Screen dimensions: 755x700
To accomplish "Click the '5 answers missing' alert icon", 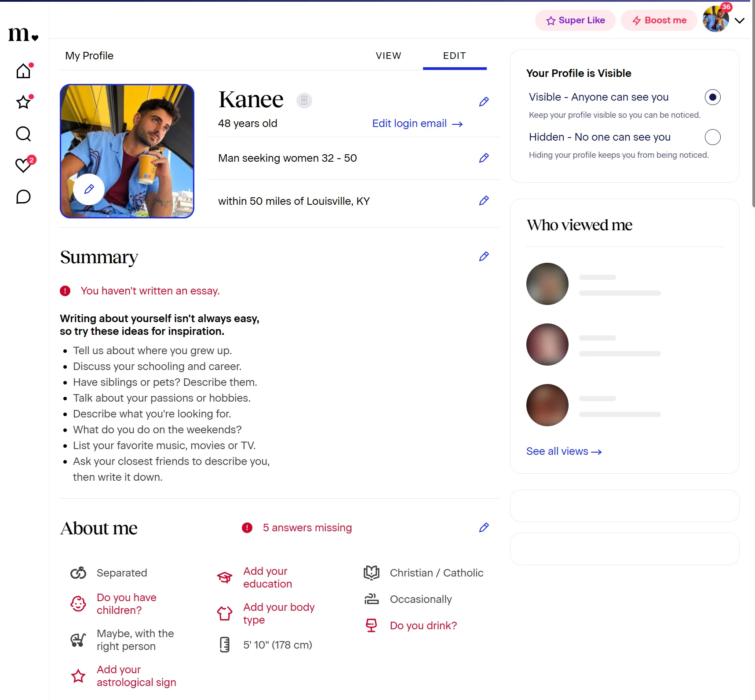I will tap(247, 528).
